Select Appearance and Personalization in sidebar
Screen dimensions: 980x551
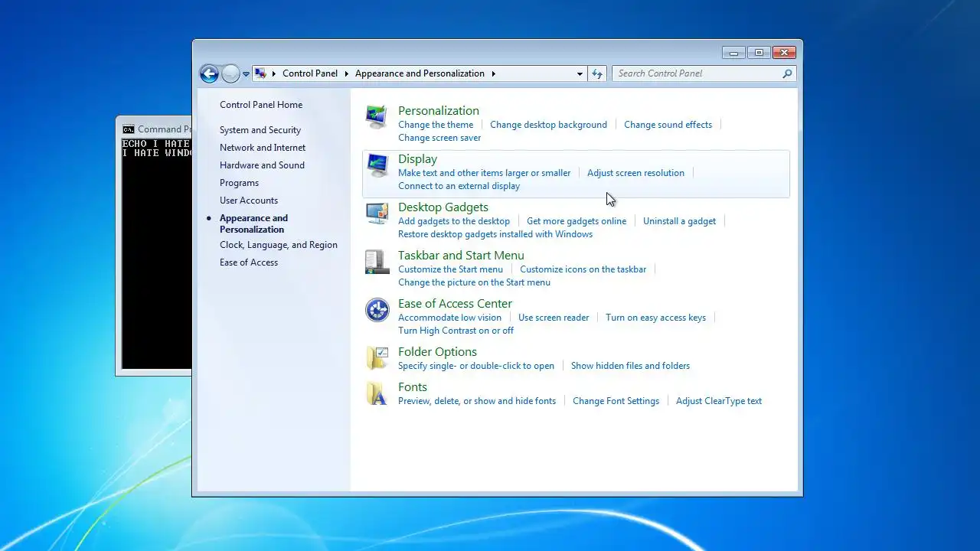coord(253,223)
